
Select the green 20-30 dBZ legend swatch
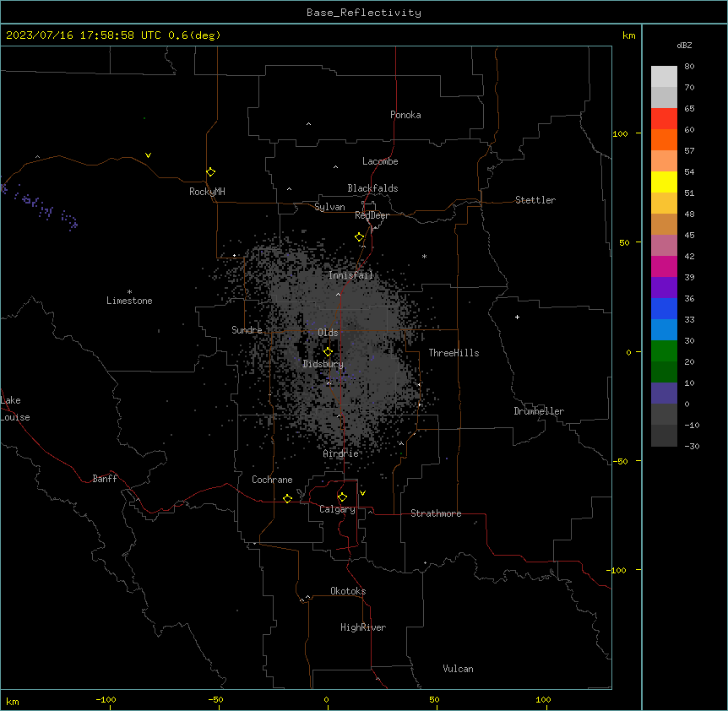[664, 351]
